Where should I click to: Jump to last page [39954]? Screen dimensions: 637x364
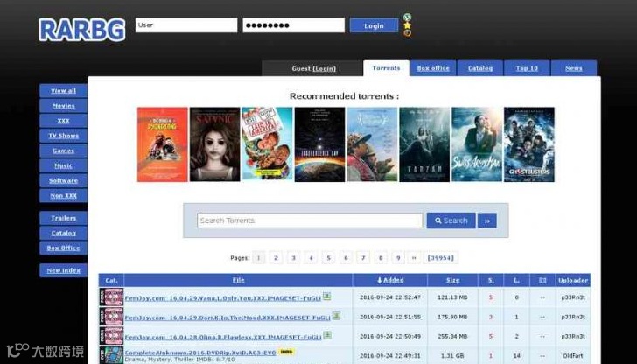click(x=441, y=258)
